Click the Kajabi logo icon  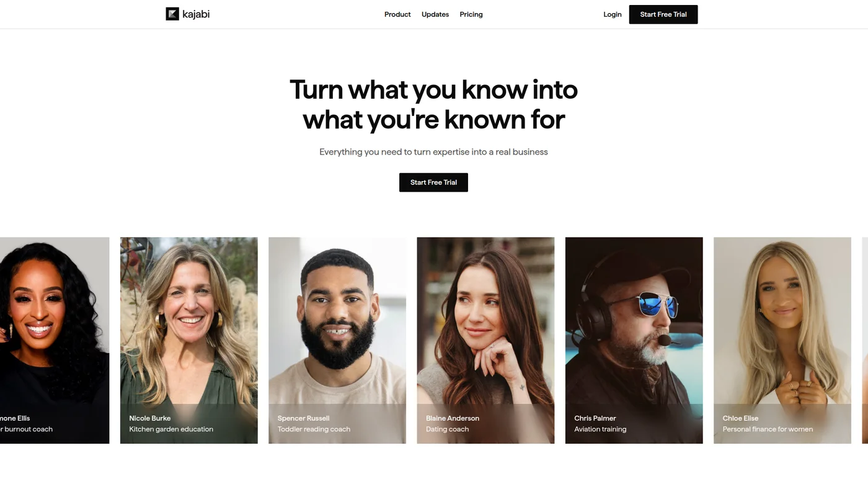tap(172, 14)
